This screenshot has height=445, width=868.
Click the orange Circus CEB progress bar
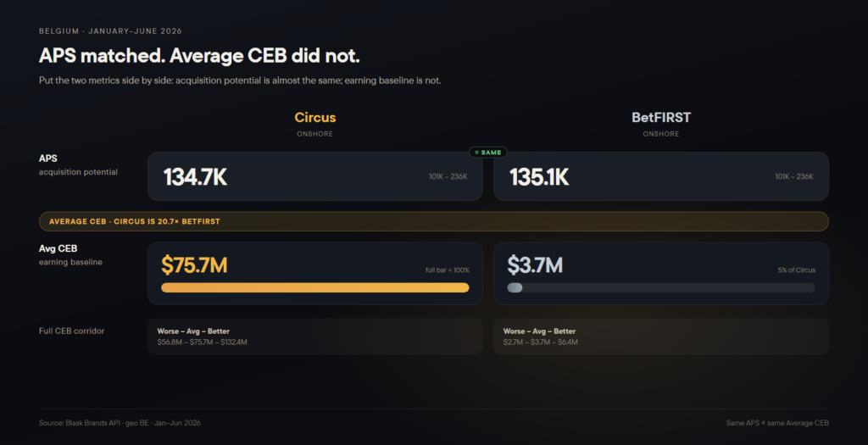[315, 288]
